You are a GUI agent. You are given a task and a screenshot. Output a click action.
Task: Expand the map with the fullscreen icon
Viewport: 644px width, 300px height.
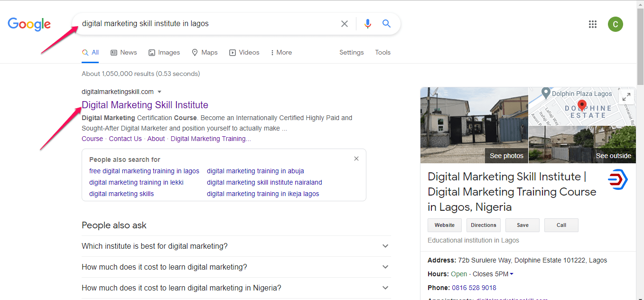626,97
